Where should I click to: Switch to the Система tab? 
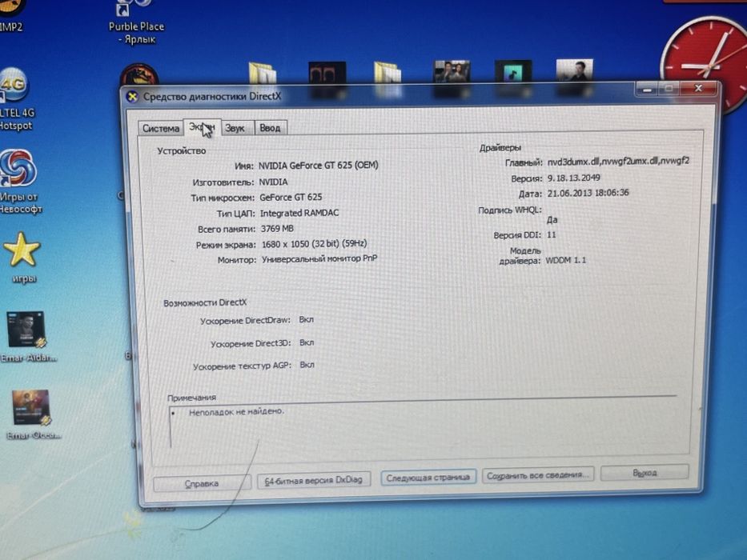pyautogui.click(x=161, y=128)
